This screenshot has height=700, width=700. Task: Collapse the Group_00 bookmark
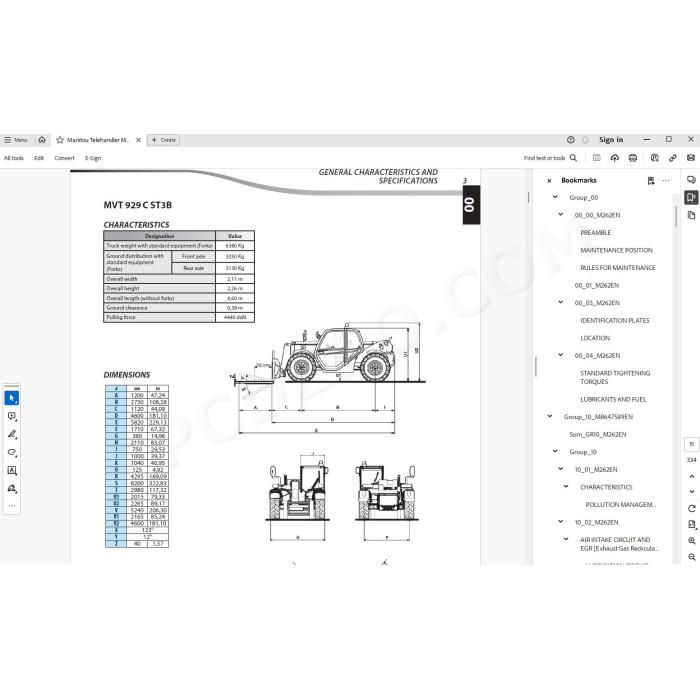(x=555, y=197)
